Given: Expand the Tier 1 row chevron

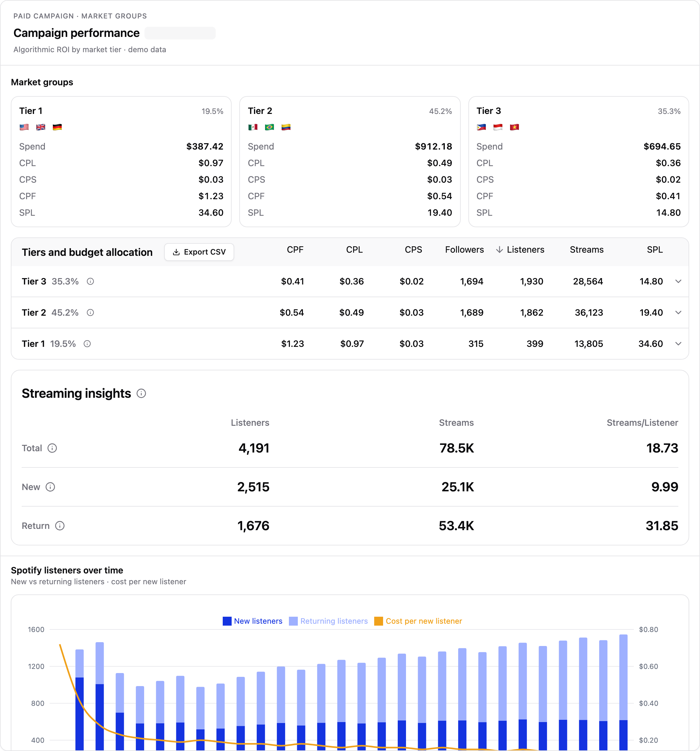Looking at the screenshot, I should (x=678, y=344).
